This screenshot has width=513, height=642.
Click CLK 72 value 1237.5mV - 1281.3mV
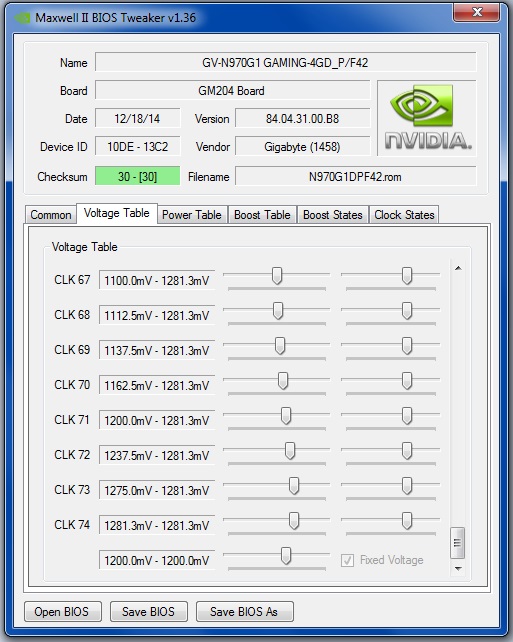coord(157,456)
